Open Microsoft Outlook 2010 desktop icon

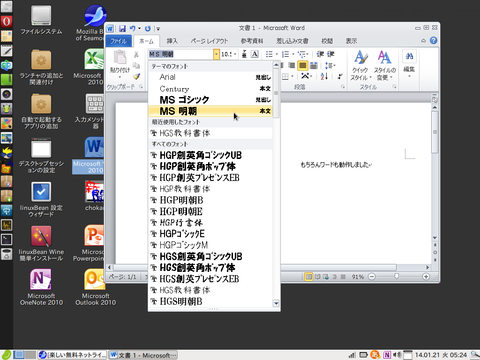tap(95, 287)
